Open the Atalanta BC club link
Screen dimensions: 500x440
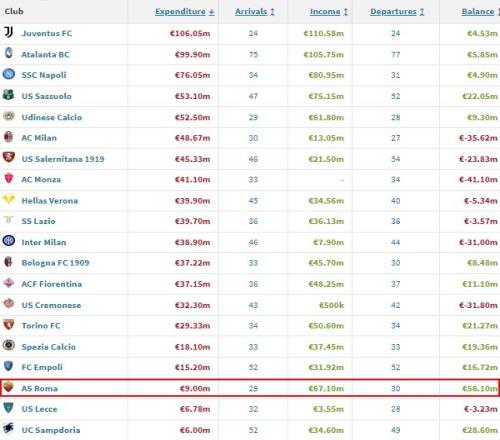click(x=45, y=54)
